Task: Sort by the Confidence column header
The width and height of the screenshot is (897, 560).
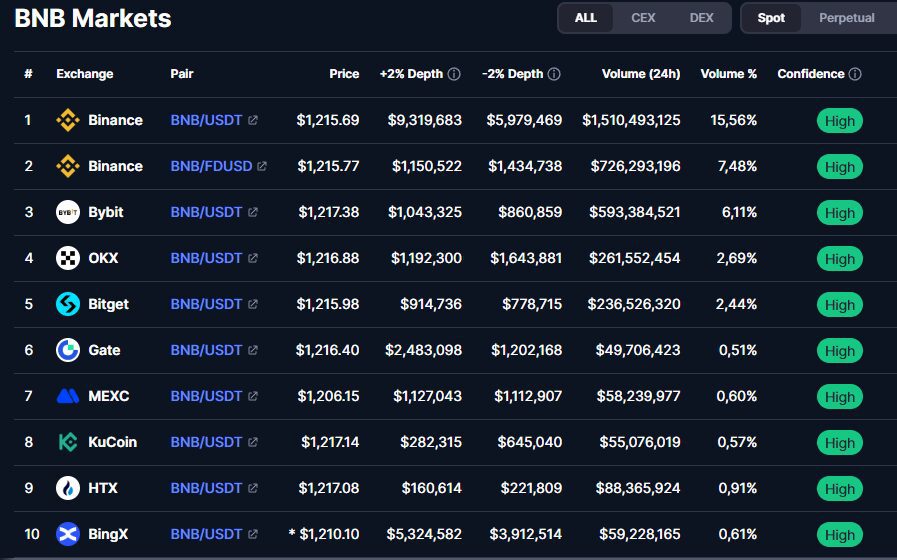Action: coord(811,74)
